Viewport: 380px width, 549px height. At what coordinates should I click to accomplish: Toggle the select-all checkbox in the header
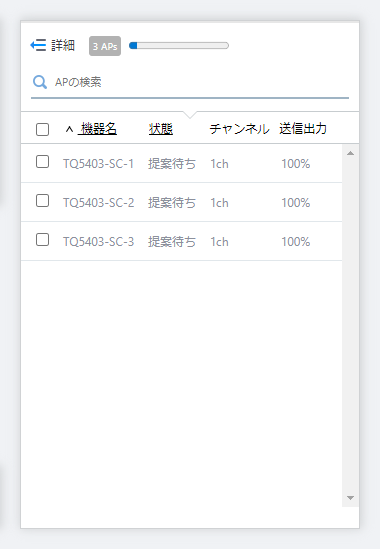tap(42, 130)
